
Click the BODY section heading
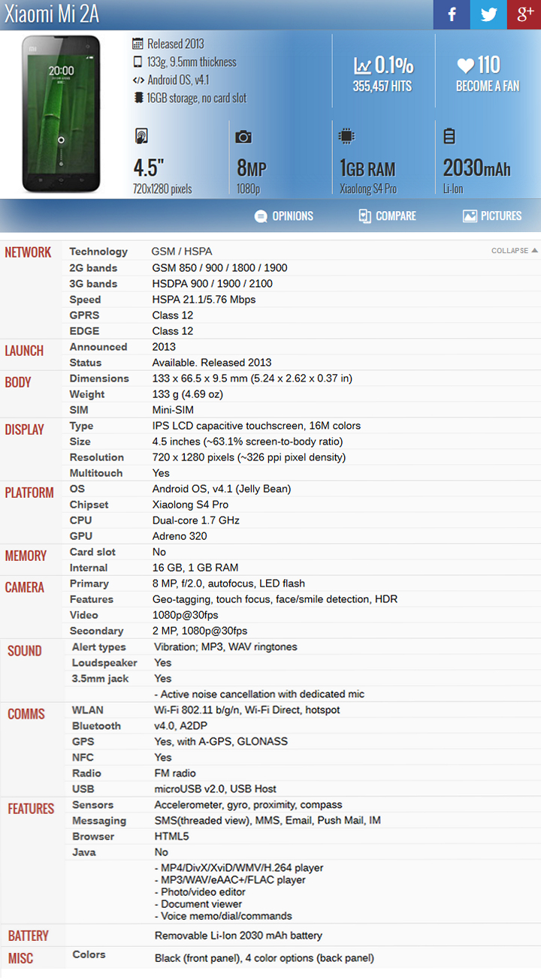click(x=18, y=382)
